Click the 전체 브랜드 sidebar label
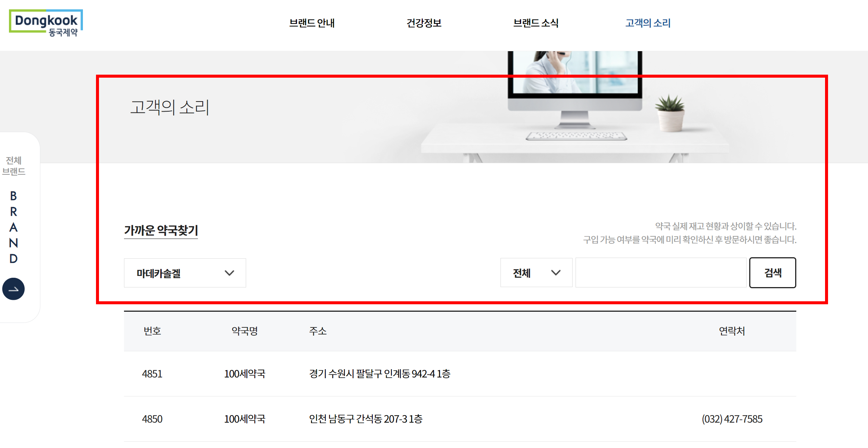 [x=14, y=166]
